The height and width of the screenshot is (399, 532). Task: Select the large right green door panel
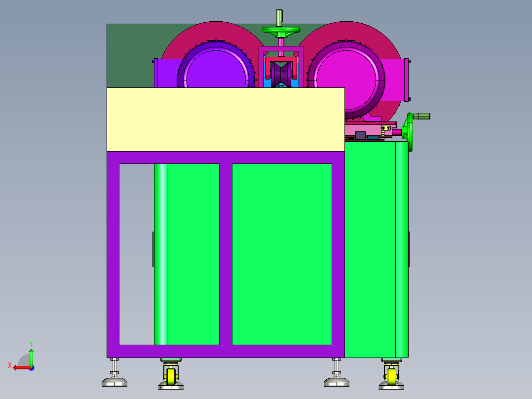click(x=282, y=254)
